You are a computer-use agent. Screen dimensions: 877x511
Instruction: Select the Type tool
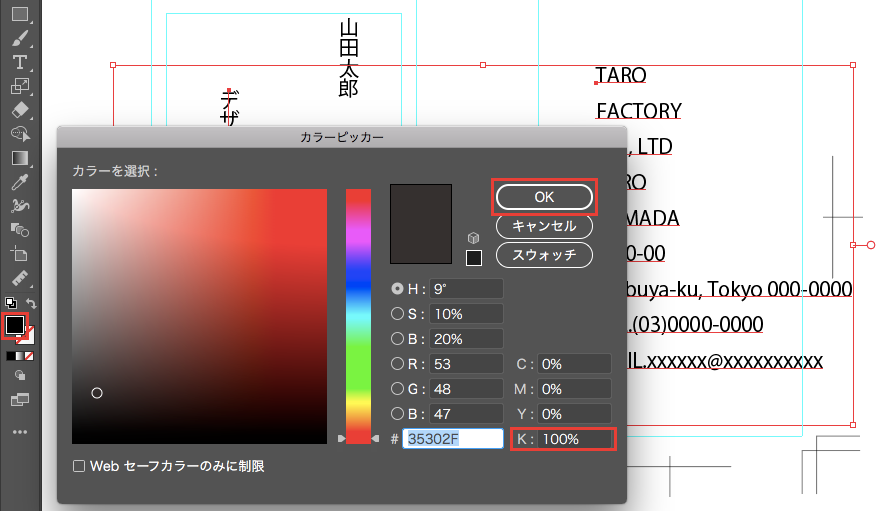[x=19, y=62]
